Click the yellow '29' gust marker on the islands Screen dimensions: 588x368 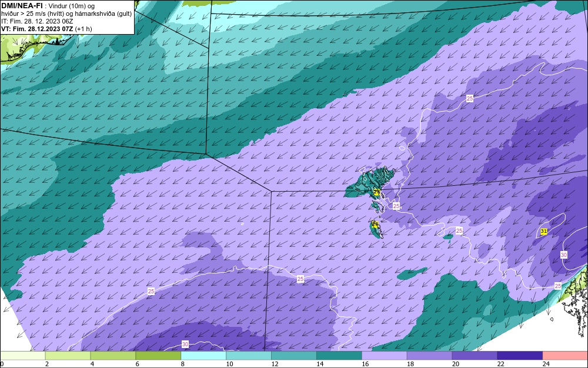[377, 193]
